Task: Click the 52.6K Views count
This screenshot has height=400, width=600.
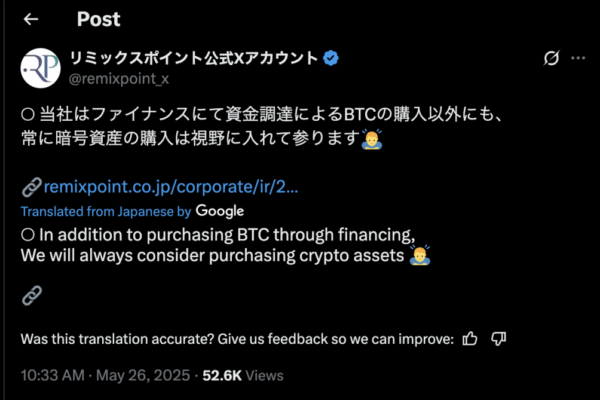Action: point(243,376)
